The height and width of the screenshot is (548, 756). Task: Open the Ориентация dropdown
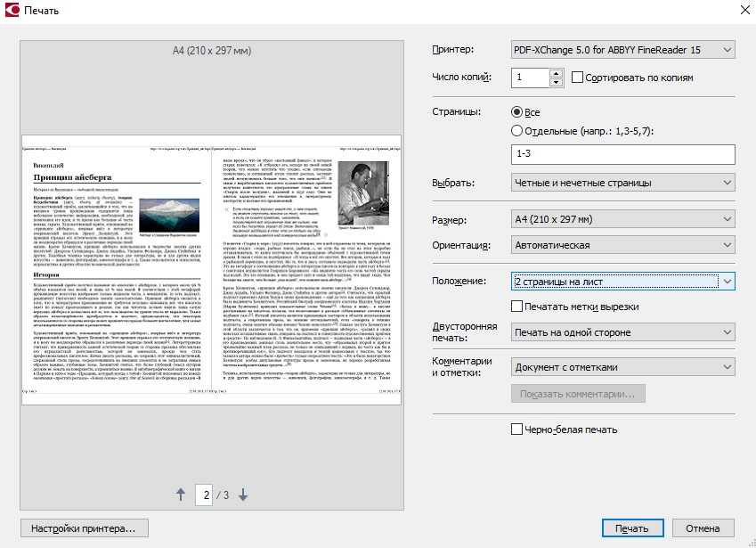point(623,244)
